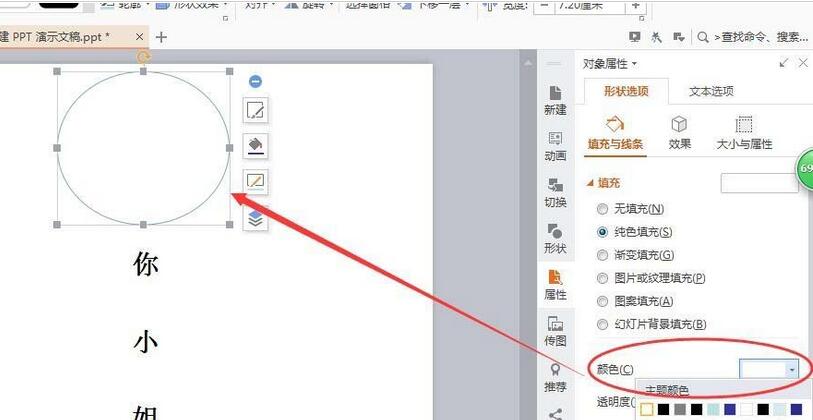Open the 推荐 recommendations sidebar panel

click(x=555, y=377)
